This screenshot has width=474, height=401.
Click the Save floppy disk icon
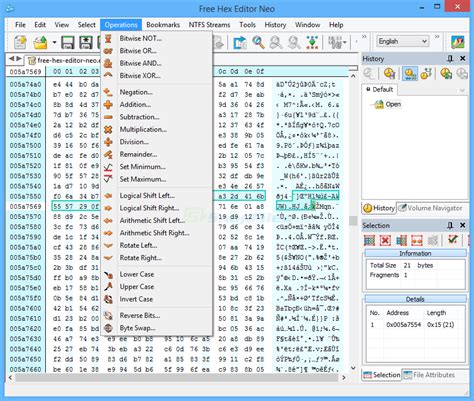pos(68,43)
